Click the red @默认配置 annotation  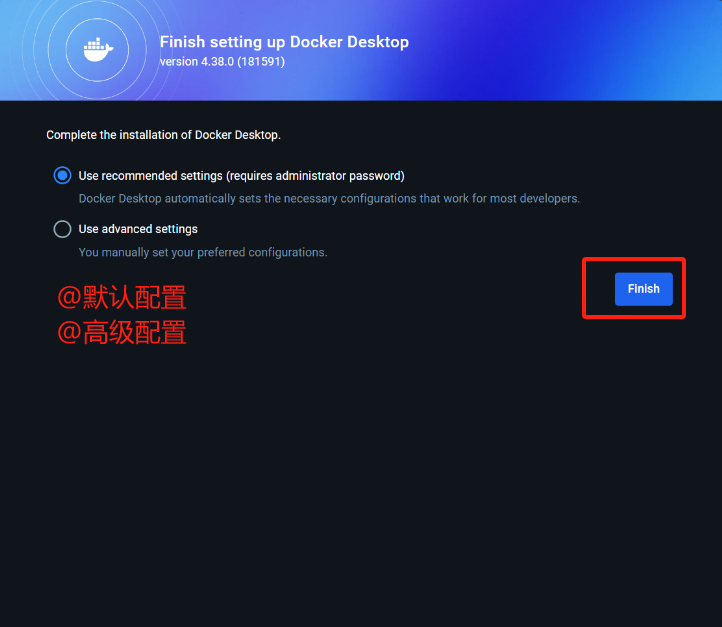click(x=122, y=297)
